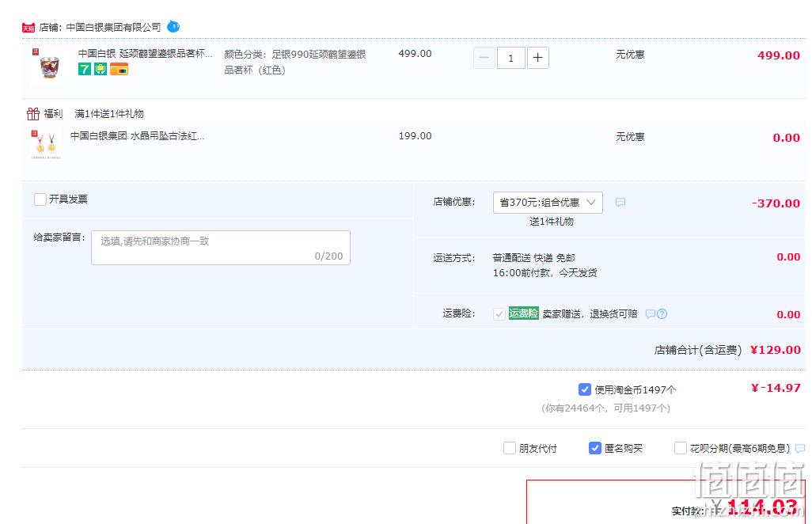Click the 福利 label

pos(53,113)
